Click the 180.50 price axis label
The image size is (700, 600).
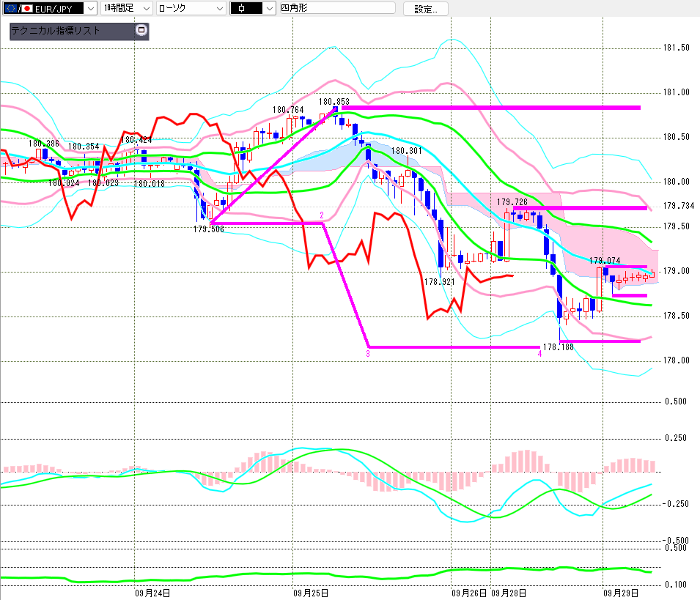click(x=676, y=137)
